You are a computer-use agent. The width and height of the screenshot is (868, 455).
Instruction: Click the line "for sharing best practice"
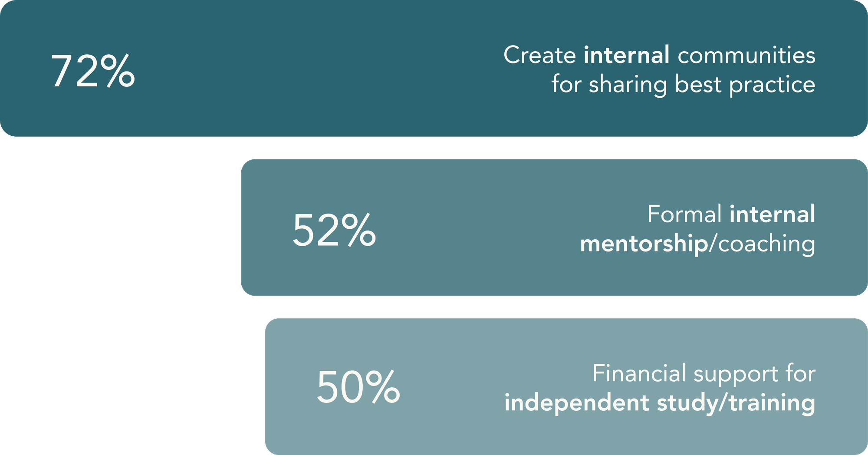684,85
